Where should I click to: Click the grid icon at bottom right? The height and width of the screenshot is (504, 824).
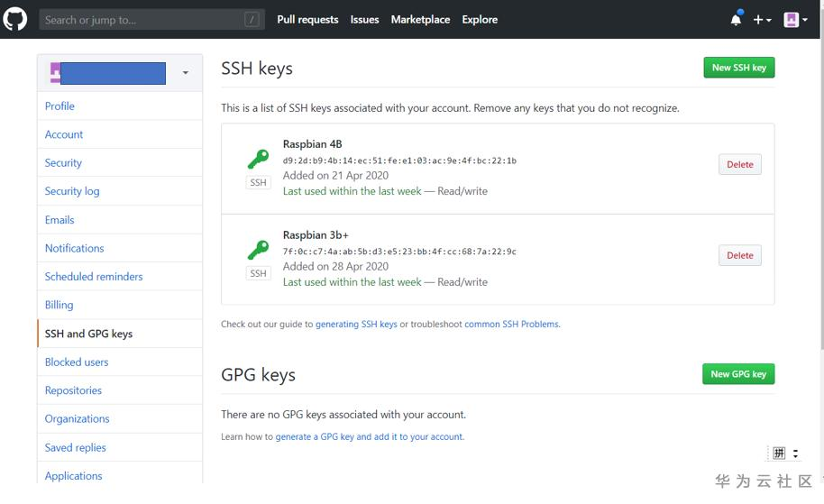pyautogui.click(x=779, y=453)
